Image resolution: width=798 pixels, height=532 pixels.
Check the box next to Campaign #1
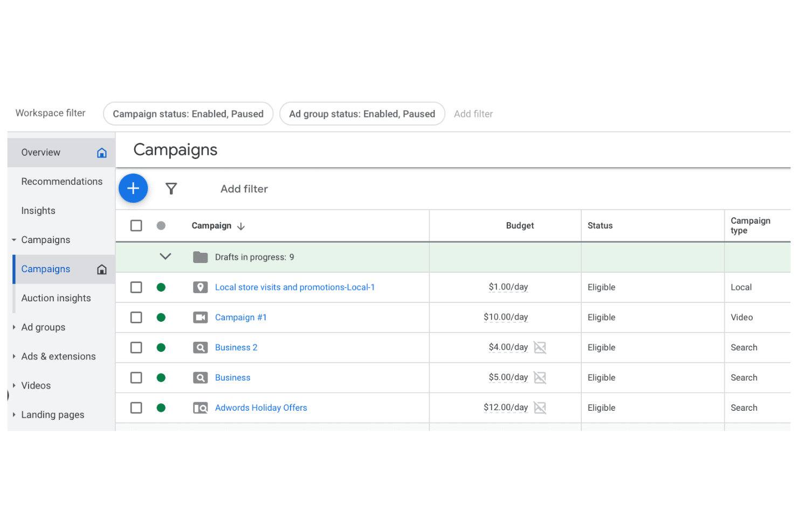pyautogui.click(x=136, y=317)
